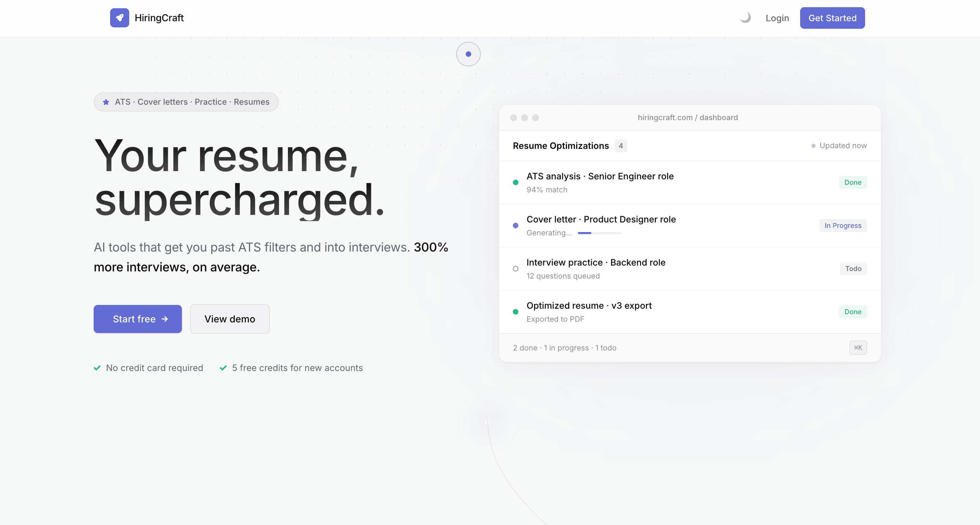Click the count badge '4' next to Resume Optimizations
This screenshot has height=525, width=980.
point(621,146)
